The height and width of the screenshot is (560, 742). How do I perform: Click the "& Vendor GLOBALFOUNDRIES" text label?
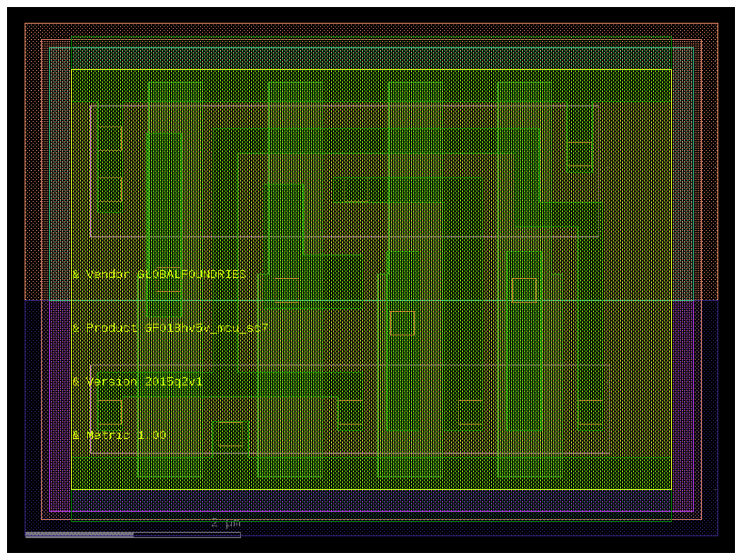point(159,274)
